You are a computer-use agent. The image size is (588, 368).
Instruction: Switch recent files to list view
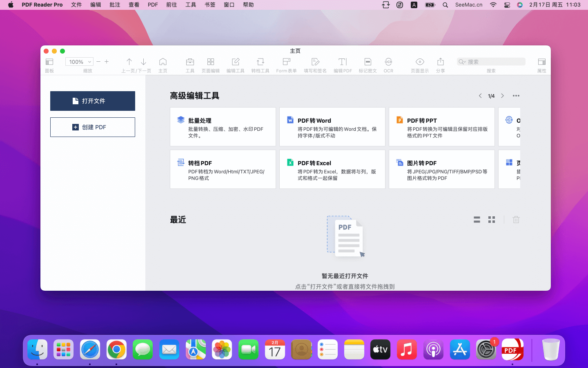(x=477, y=220)
